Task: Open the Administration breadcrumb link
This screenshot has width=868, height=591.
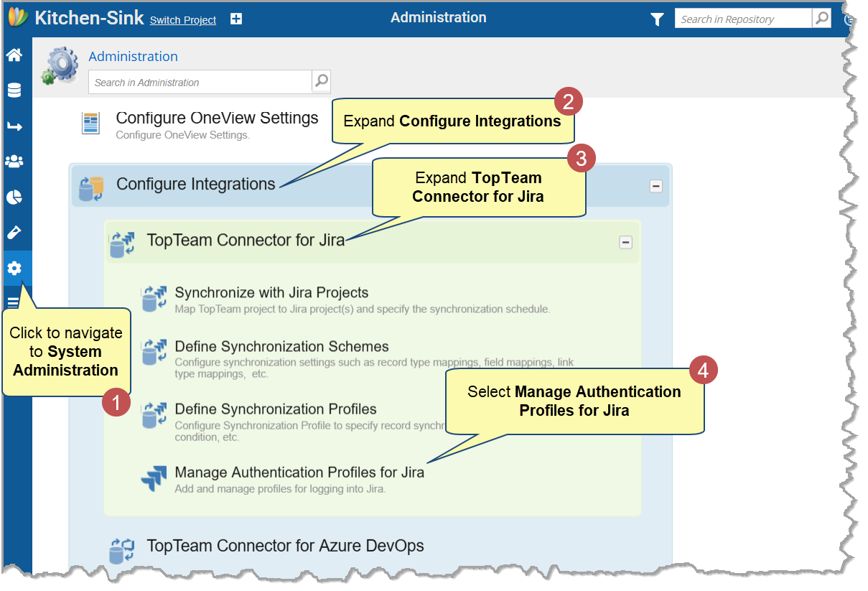Action: click(x=134, y=56)
